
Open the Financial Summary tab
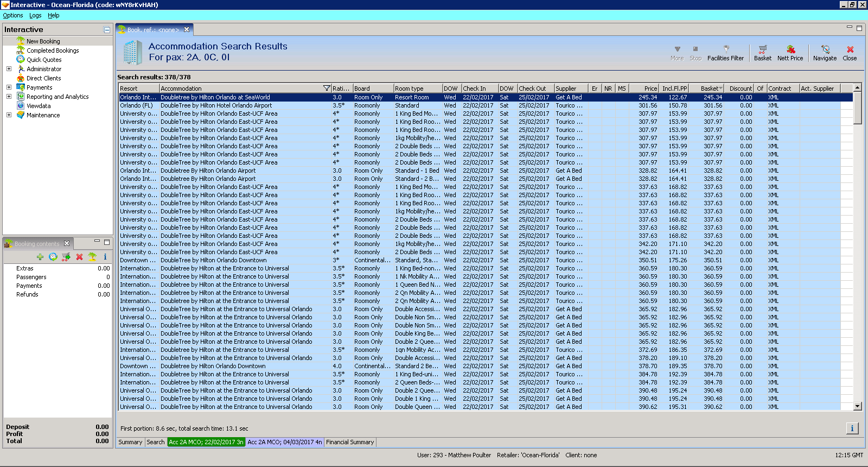point(350,442)
